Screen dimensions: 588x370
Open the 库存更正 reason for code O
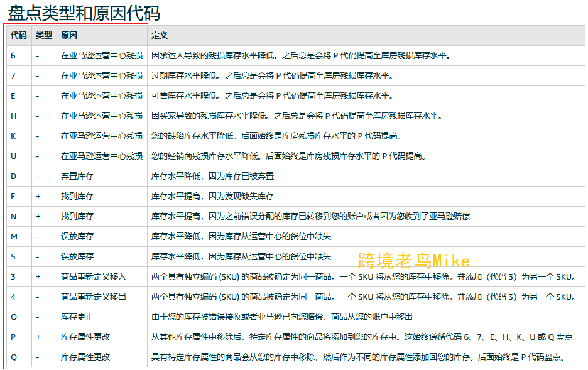click(x=75, y=317)
